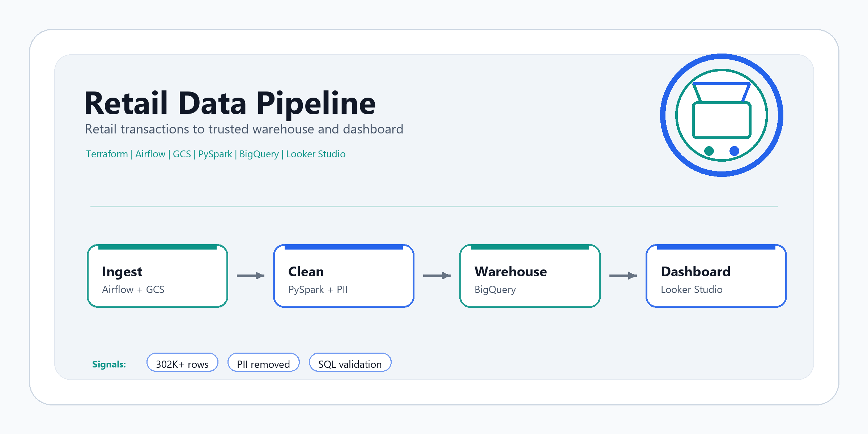The height and width of the screenshot is (434, 868).
Task: Click the Airflow + GCS text in Ingest card
Action: pyautogui.click(x=133, y=289)
